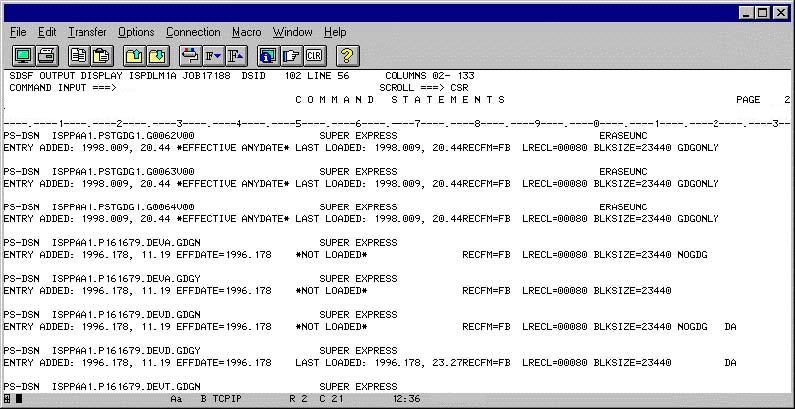Click the download folder (receive file) icon
Screen dimensions: 795x409
click(158, 55)
